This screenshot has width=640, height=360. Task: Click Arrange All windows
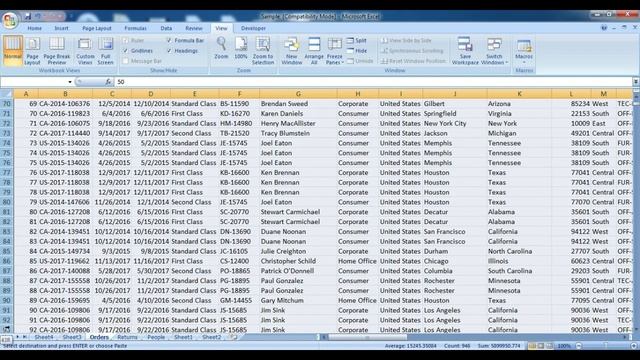[x=314, y=50]
